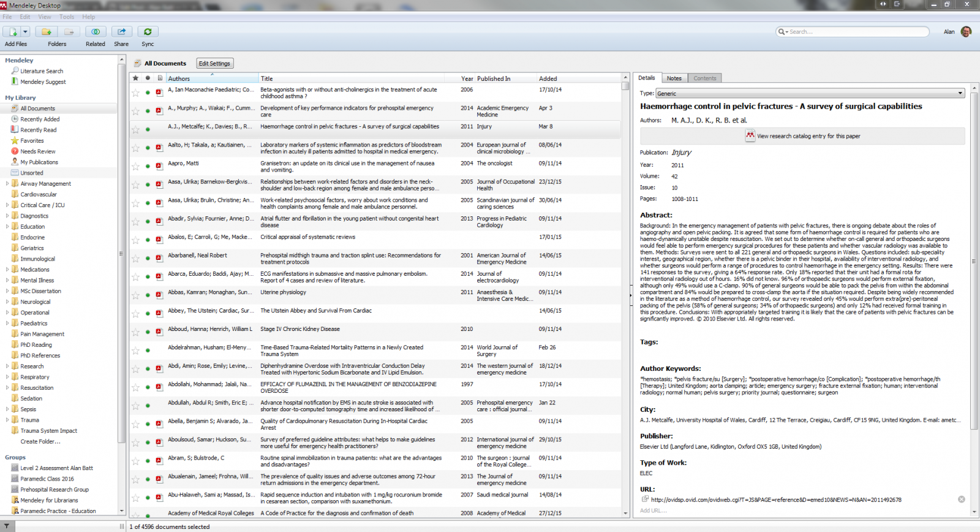Favorite the Granisetron update paper by Aapro

point(135,166)
